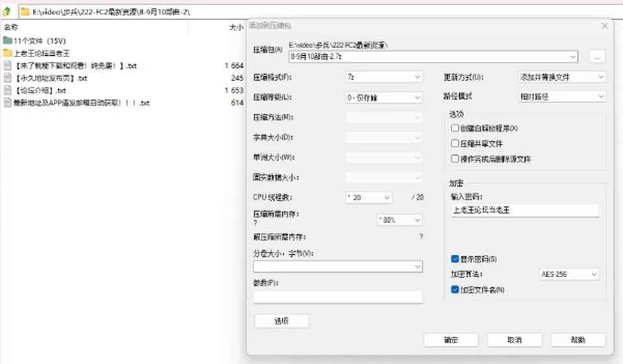Screen dimensions: 623x364
Task: Click the disabled 固实数据大小 dropdown
Action: coord(384,177)
